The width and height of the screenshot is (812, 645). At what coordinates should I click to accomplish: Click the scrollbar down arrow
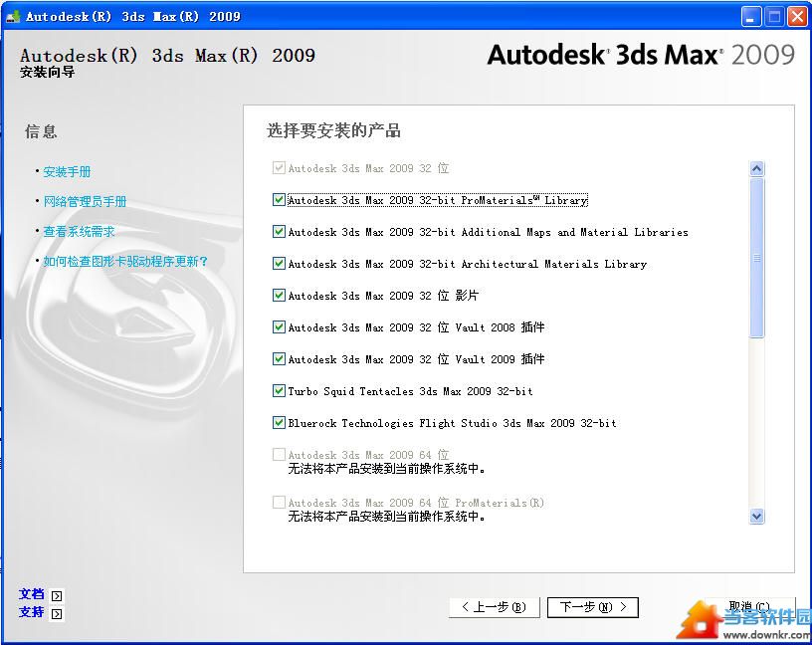pos(756,516)
